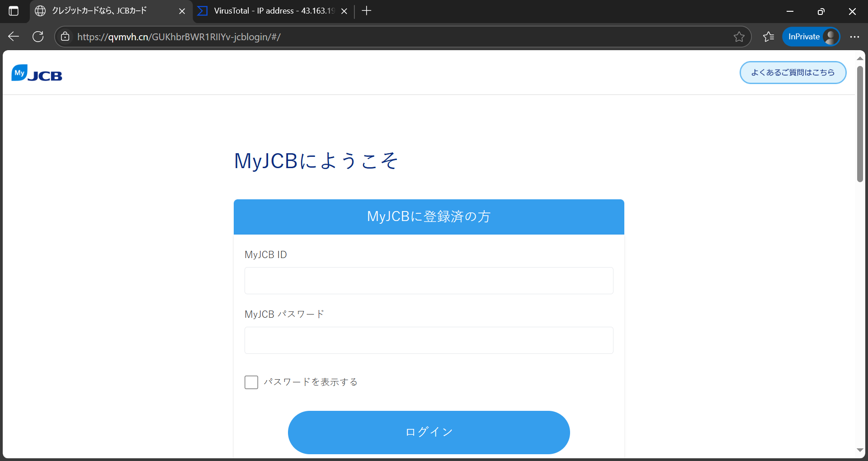Click the MyJCBに登録済の方 header
The width and height of the screenshot is (868, 461).
click(x=429, y=217)
